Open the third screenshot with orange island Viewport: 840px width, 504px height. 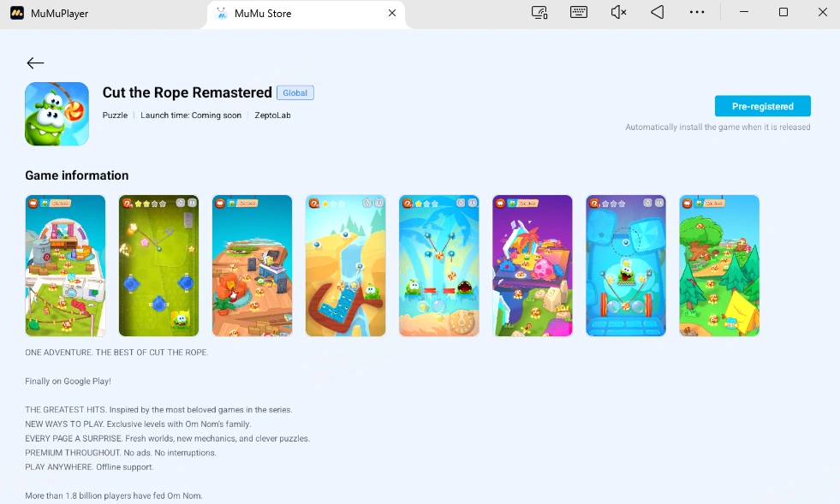tap(253, 265)
